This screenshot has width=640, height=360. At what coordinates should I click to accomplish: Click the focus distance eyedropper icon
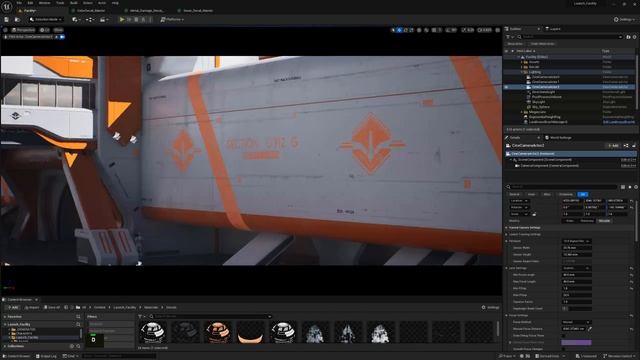pos(590,329)
